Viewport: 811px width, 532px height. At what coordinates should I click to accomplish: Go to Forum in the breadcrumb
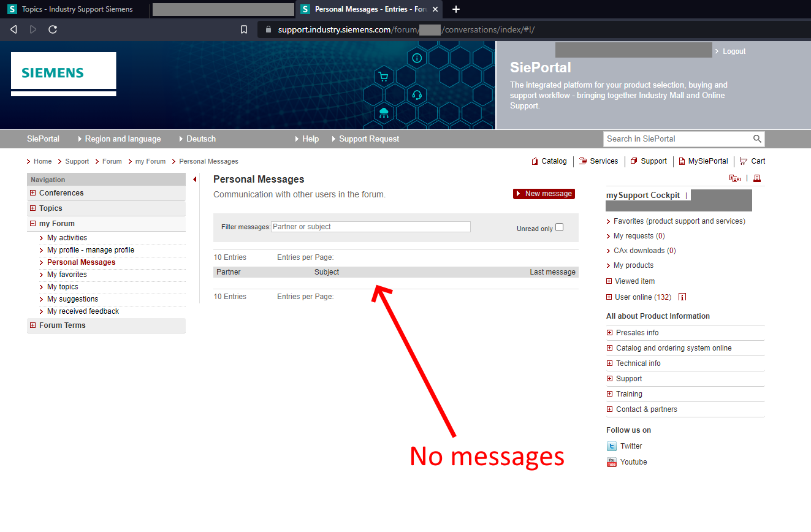pos(112,161)
